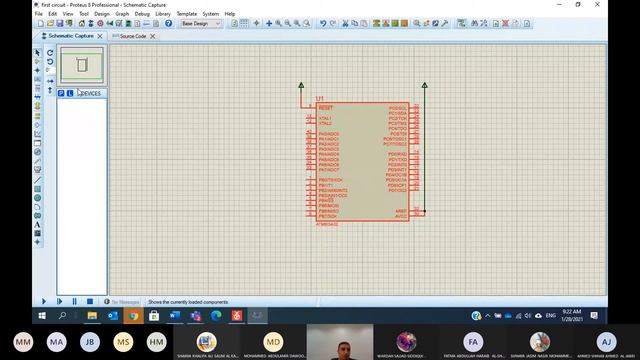Viewport: 640px width, 360px height.
Task: Click the overview thumbnail of the schematic
Action: (x=82, y=65)
